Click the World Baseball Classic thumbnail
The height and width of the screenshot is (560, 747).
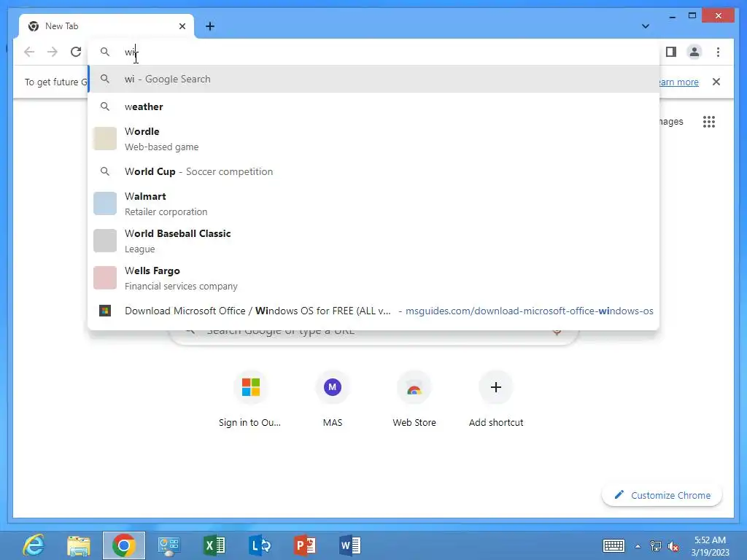pyautogui.click(x=105, y=241)
